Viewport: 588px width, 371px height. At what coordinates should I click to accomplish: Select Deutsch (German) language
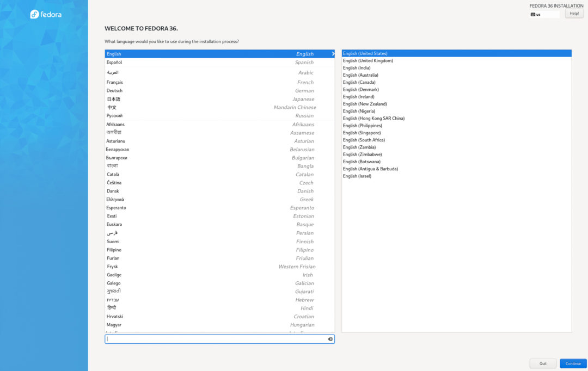point(220,91)
